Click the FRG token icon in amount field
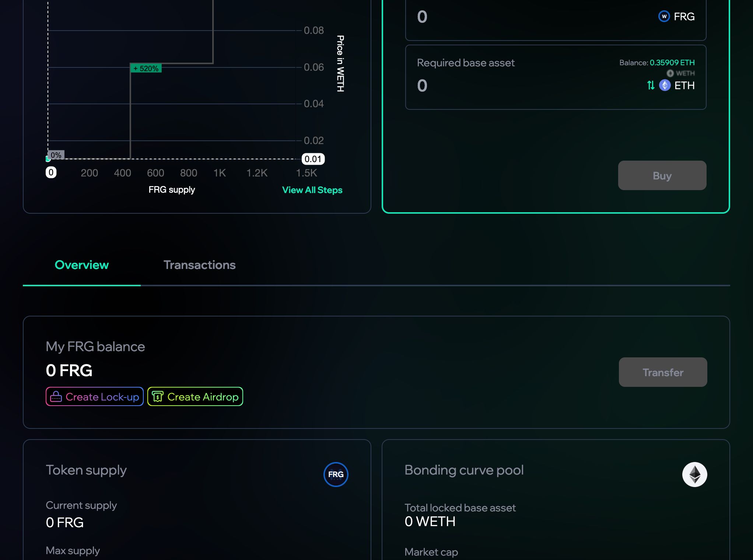The height and width of the screenshot is (560, 753). click(664, 17)
